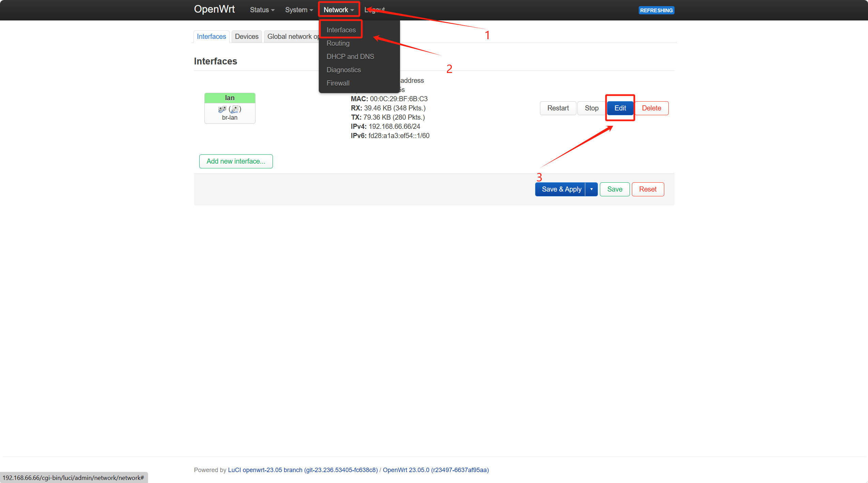Click the Interfaces section heading
The width and height of the screenshot is (868, 483).
215,61
